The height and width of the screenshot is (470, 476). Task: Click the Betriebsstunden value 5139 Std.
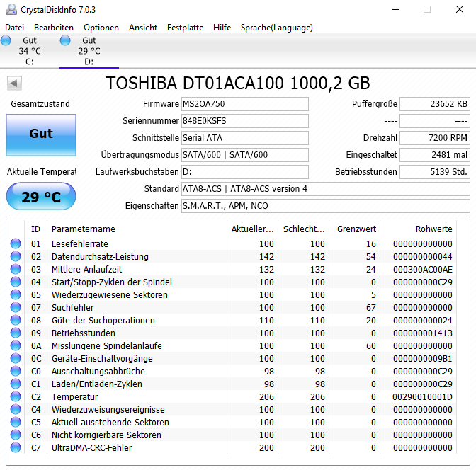435,172
